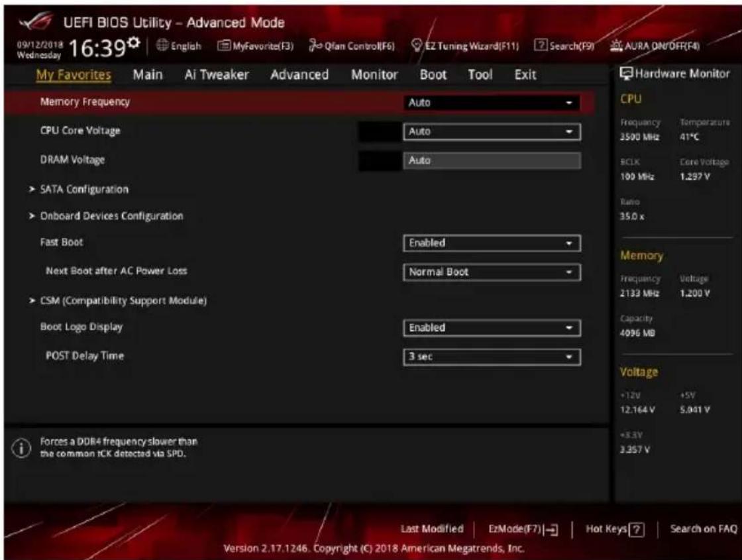Click Search on FAQ link

704,529
